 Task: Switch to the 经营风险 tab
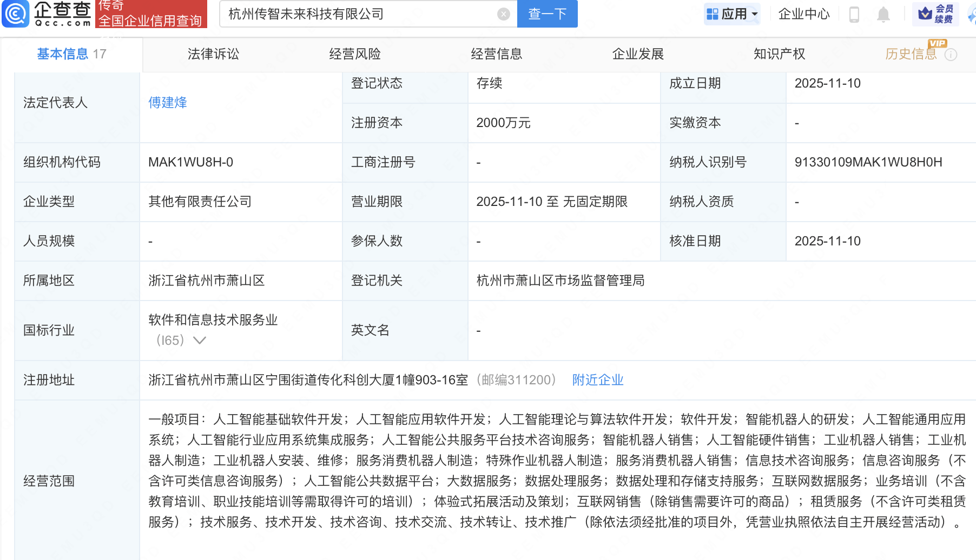355,54
